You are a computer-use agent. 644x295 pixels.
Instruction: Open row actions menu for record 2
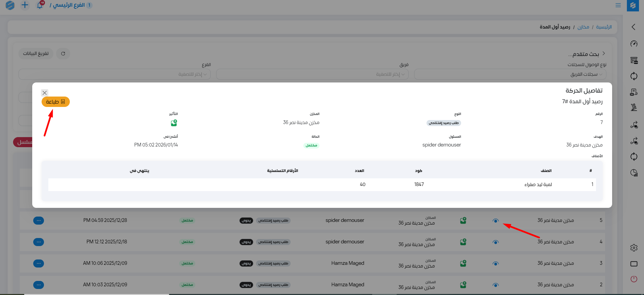pyautogui.click(x=39, y=285)
